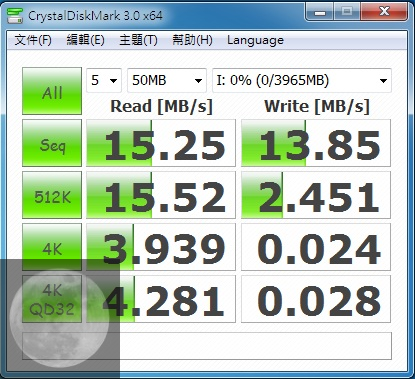
Task: Start the Seq benchmark test
Action: (52, 143)
